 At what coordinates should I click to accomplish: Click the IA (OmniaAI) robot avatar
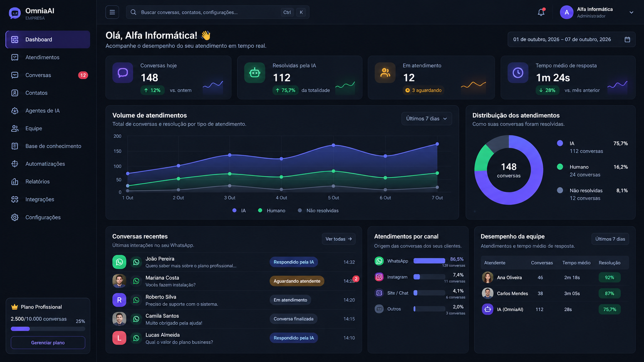(x=488, y=309)
